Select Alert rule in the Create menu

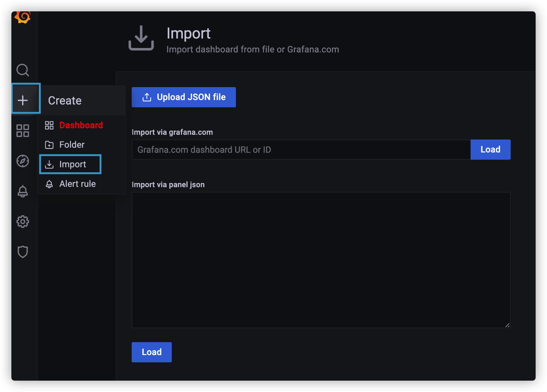coord(81,184)
